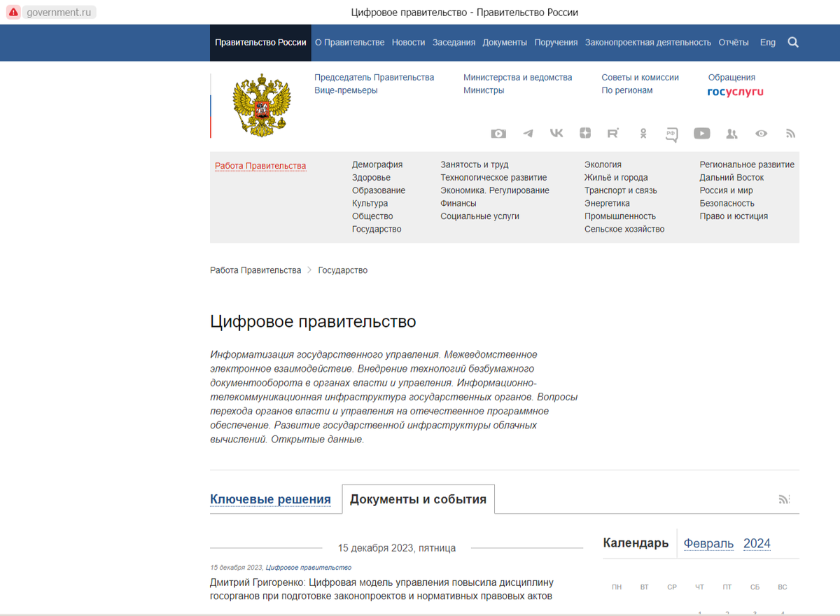The height and width of the screenshot is (616, 840).
Task: Expand Работа Правительства section link
Action: coord(260,166)
